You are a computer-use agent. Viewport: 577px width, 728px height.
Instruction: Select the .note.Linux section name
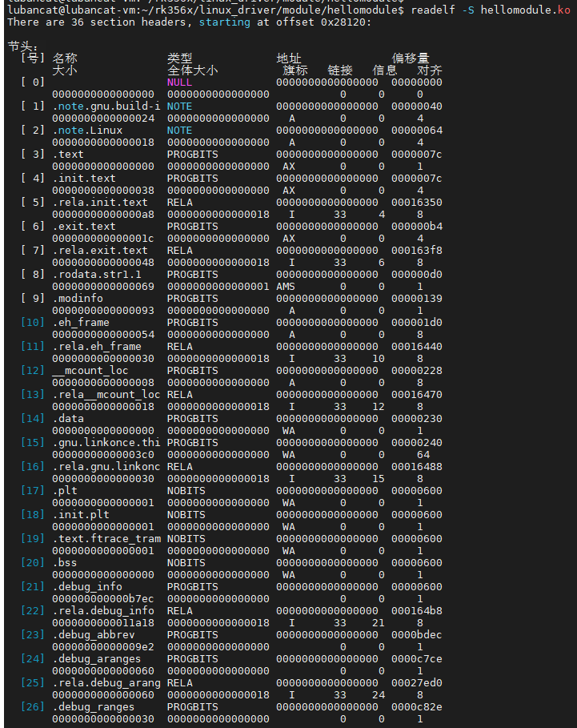tap(87, 131)
